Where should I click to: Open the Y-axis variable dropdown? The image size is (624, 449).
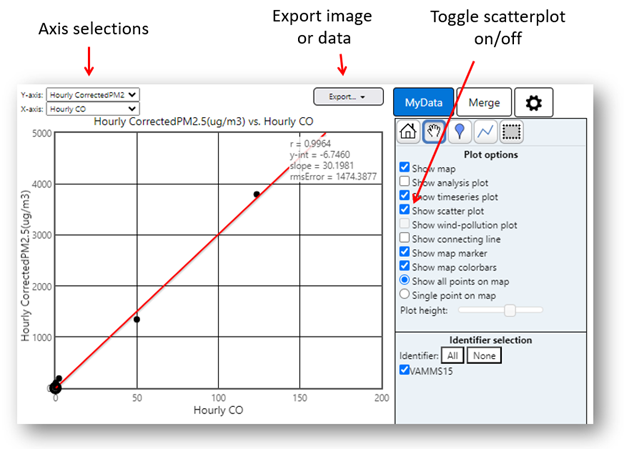93,95
